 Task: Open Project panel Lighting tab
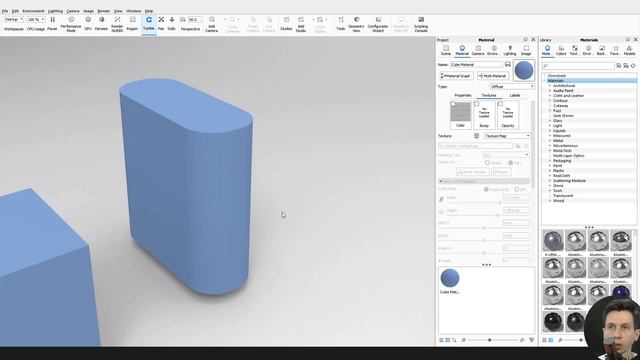point(510,51)
